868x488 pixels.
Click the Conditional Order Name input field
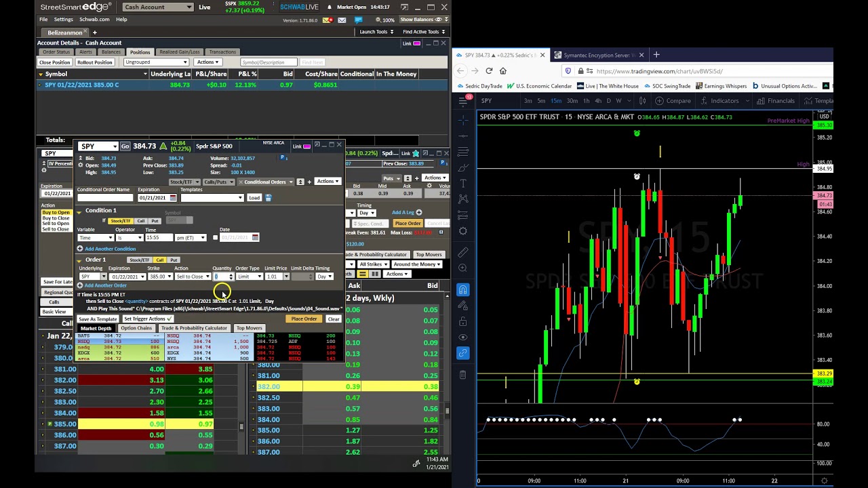[x=105, y=198]
